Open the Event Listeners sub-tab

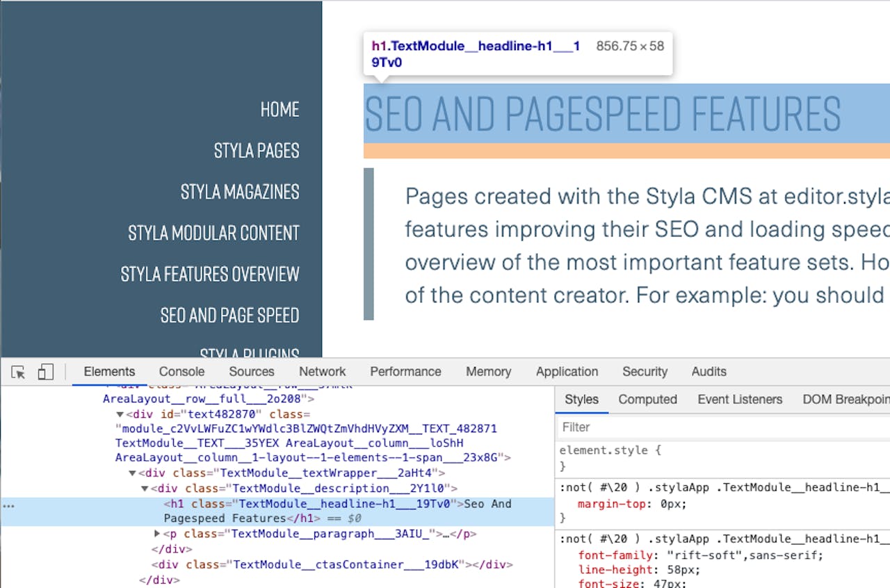click(740, 400)
